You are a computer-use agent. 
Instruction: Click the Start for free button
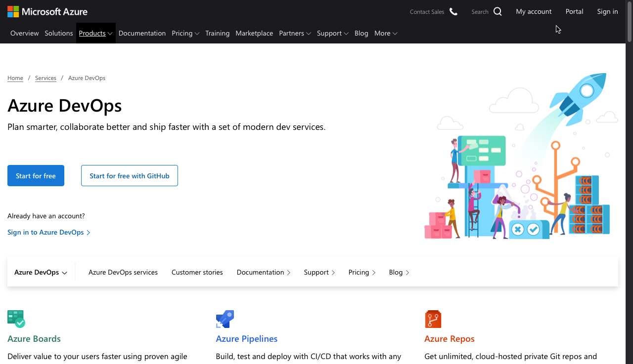point(36,176)
